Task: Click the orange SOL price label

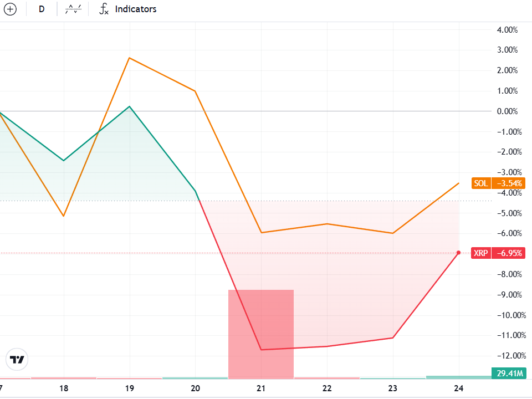Action: click(498, 183)
